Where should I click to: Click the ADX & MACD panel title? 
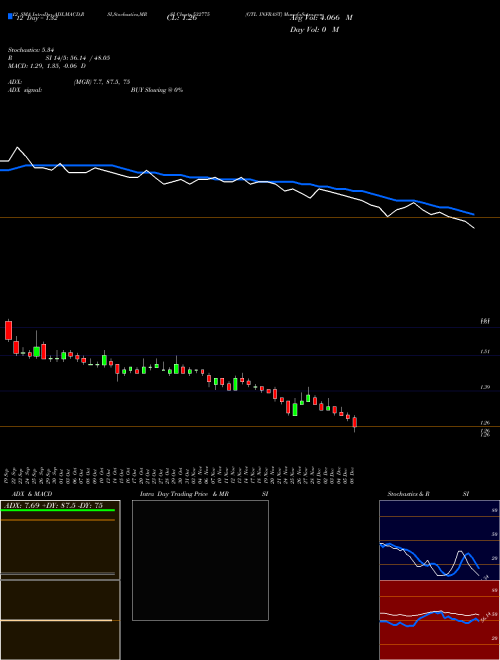32,494
